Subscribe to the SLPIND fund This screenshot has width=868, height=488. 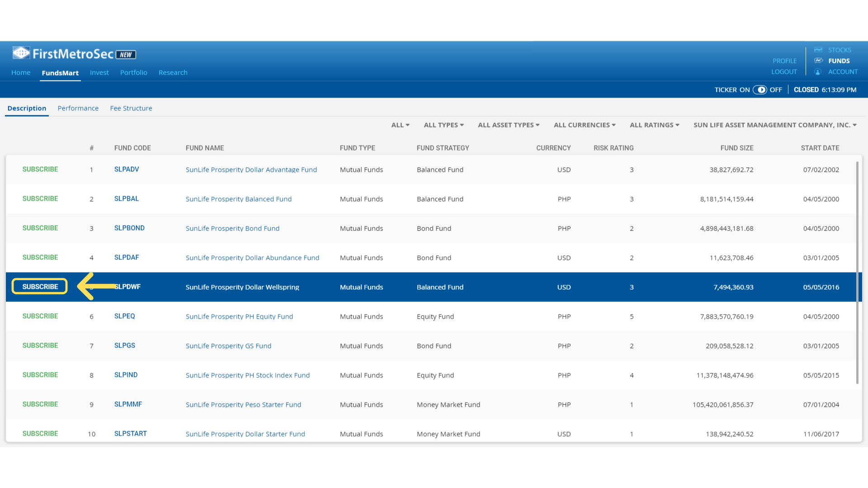[x=40, y=375]
